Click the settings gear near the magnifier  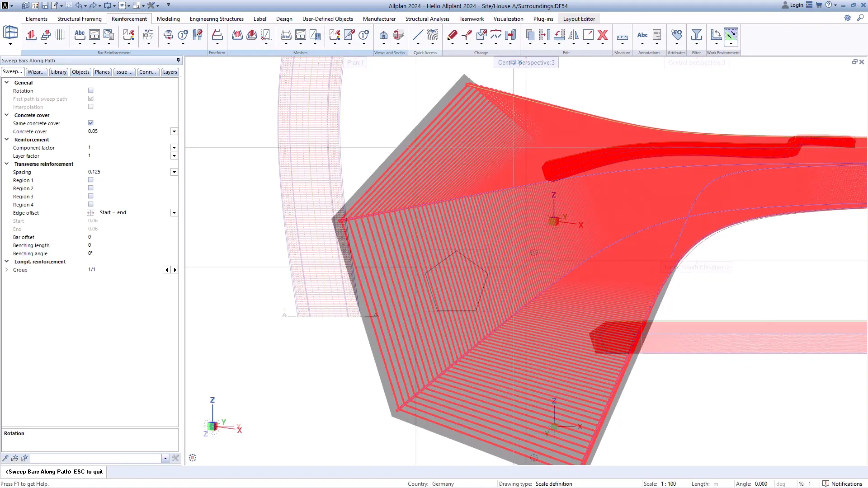pyautogui.click(x=847, y=18)
